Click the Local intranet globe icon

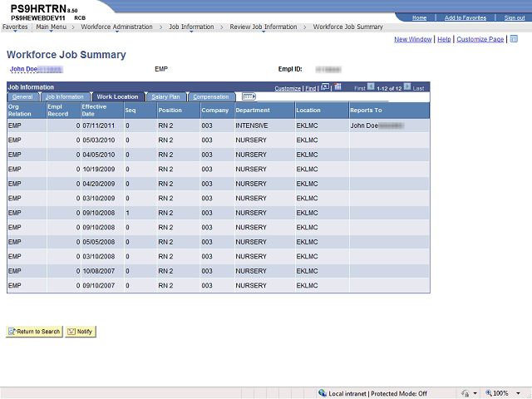pyautogui.click(x=323, y=393)
